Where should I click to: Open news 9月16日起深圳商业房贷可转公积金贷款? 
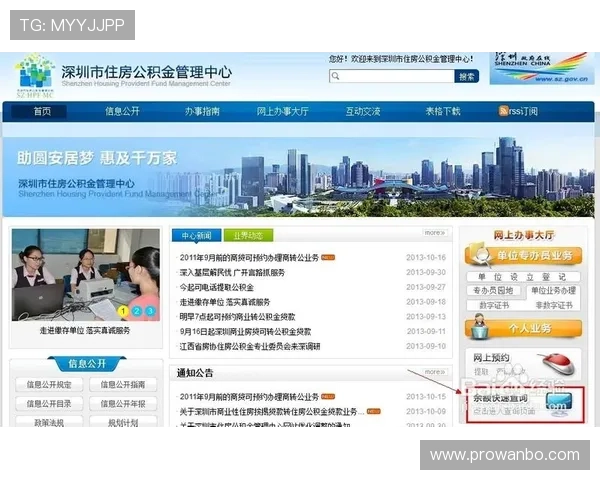pyautogui.click(x=245, y=331)
